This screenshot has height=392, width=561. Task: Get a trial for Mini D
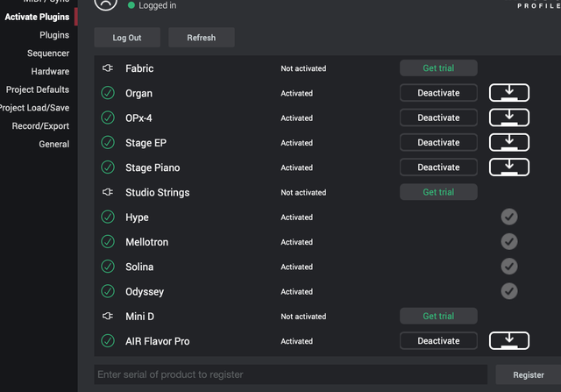pyautogui.click(x=438, y=316)
